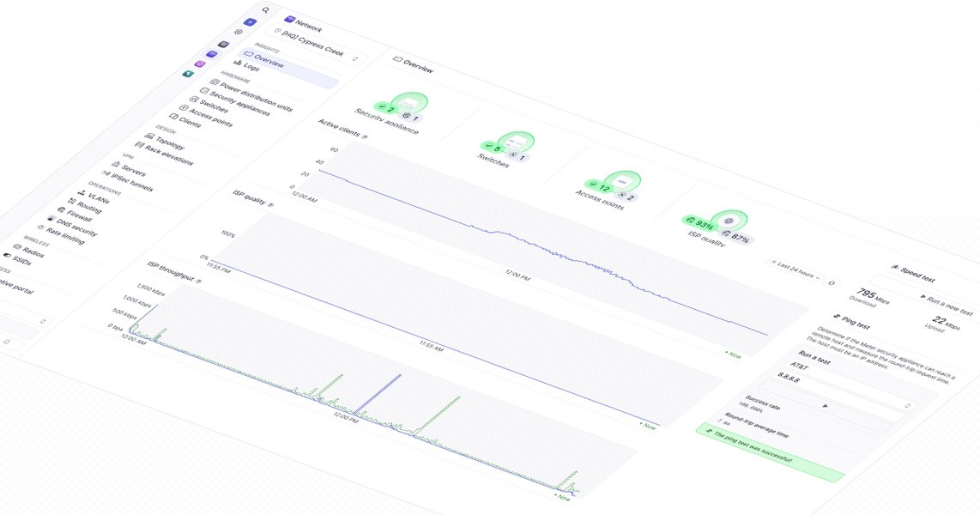The width and height of the screenshot is (980, 515).
Task: Open Rate limiting in the sidebar
Action: tap(61, 234)
